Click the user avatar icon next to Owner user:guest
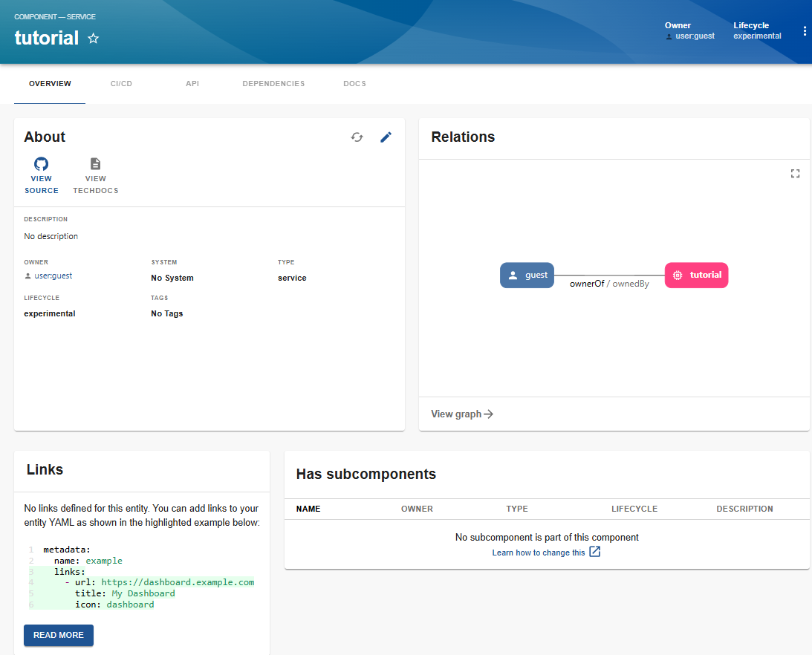This screenshot has height=655, width=812. (x=669, y=36)
